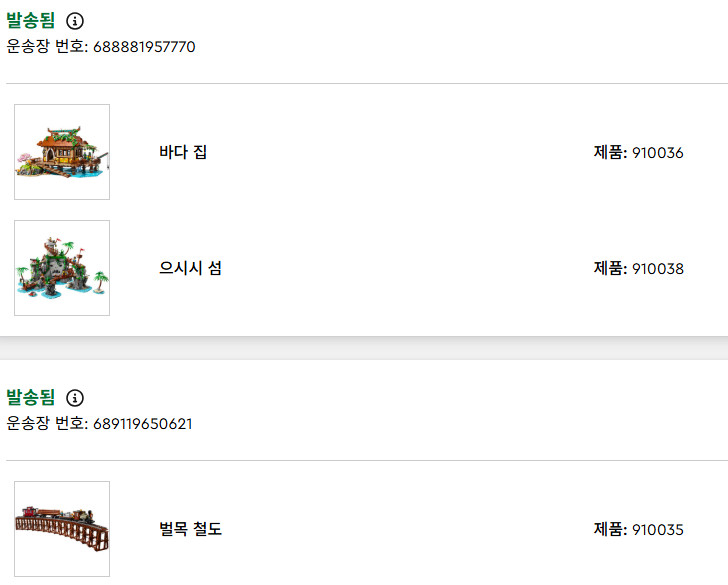The width and height of the screenshot is (728, 585).
Task: Click the 제품 label in 바다 집 row
Action: click(x=610, y=153)
